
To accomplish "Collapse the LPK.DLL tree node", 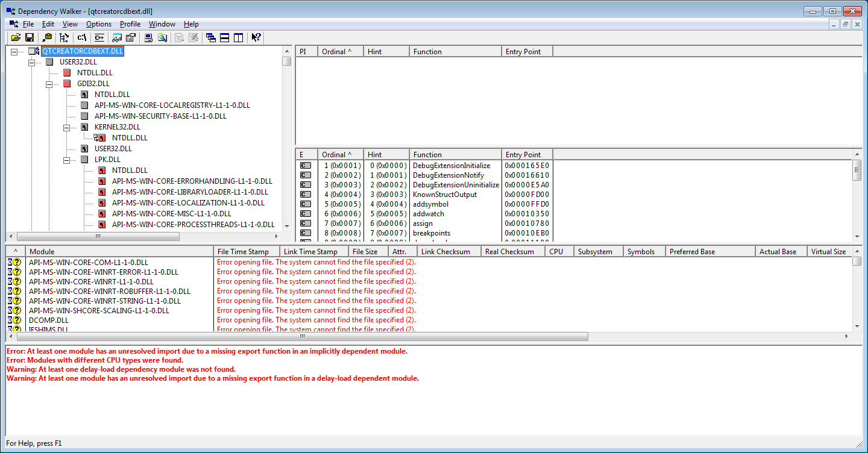I will pos(67,160).
